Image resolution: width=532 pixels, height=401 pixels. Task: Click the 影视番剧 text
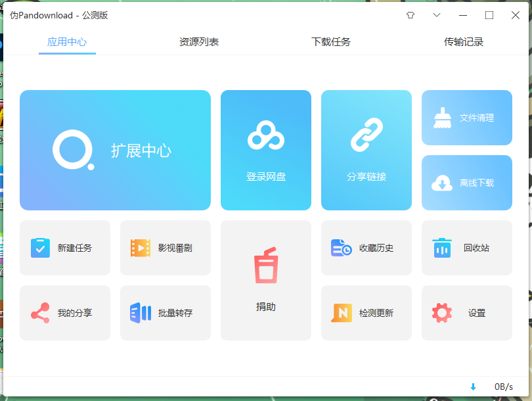175,248
